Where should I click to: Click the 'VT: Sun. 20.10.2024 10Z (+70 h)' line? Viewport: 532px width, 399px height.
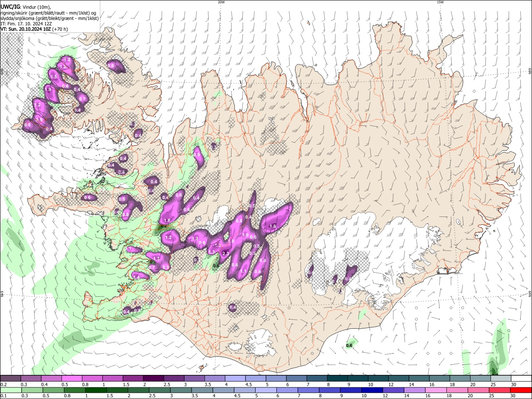point(34,29)
